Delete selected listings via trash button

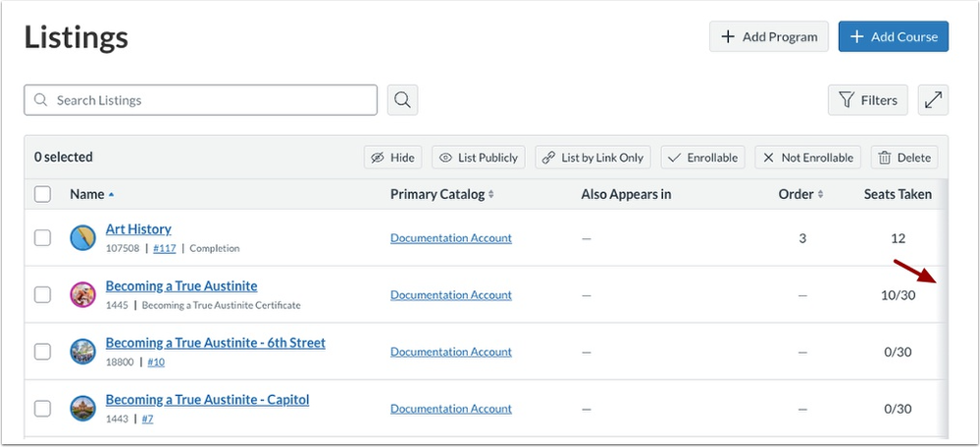905,157
